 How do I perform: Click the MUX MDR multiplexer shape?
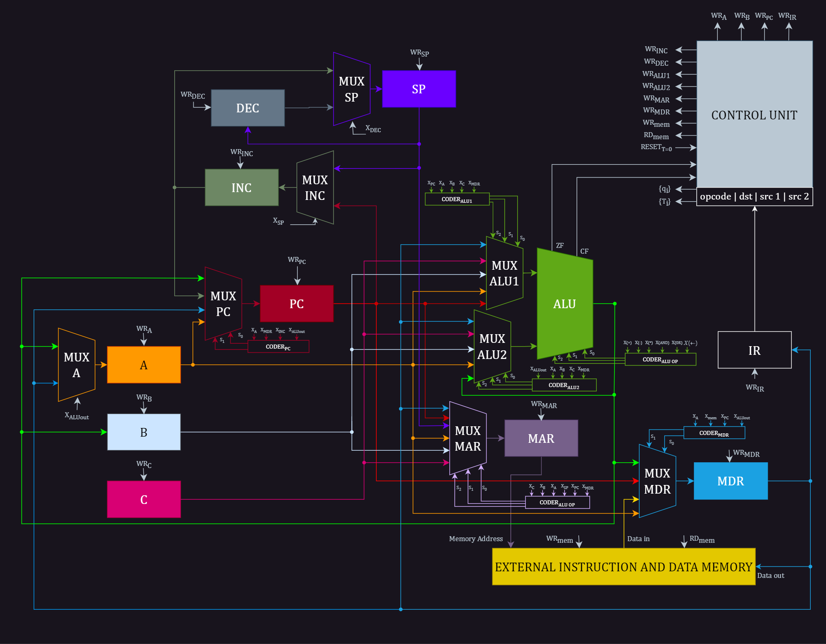coord(657,481)
